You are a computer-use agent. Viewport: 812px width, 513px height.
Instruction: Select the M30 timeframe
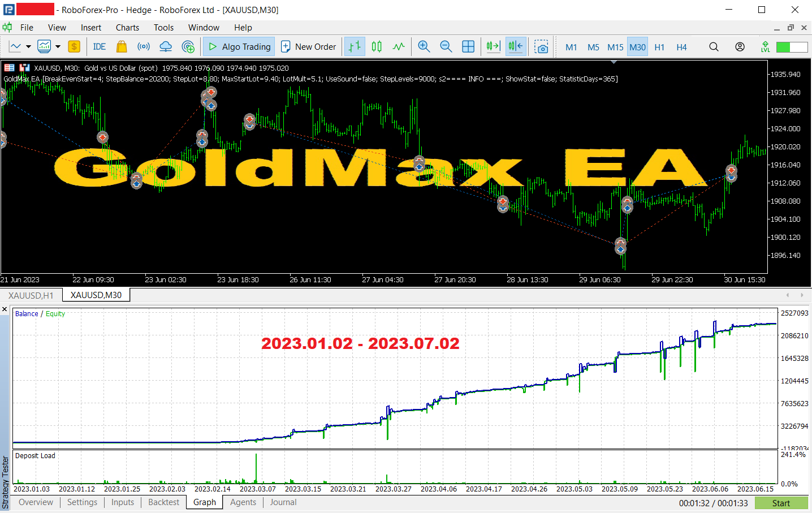point(637,48)
